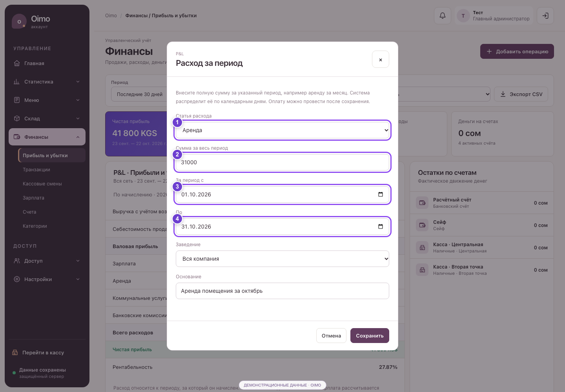Click the user avatar letter T
565x392 pixels.
pos(463,16)
